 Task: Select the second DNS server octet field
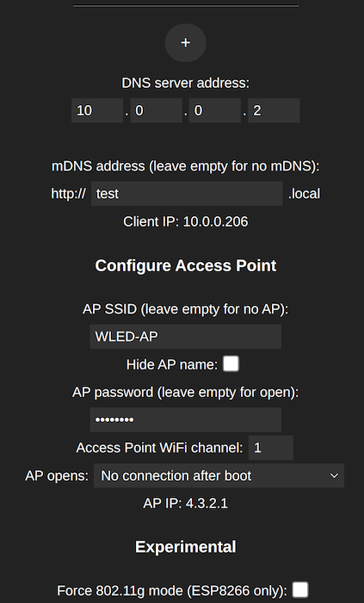point(157,110)
